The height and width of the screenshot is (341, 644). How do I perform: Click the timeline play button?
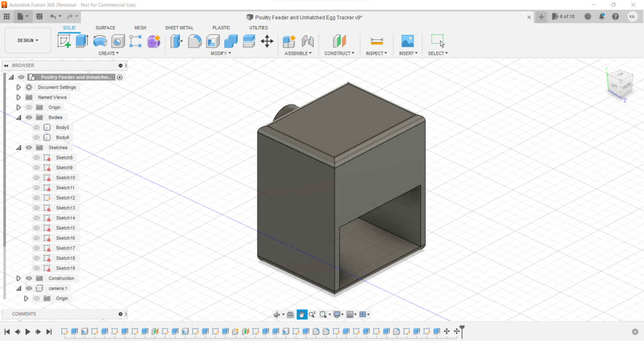click(28, 332)
